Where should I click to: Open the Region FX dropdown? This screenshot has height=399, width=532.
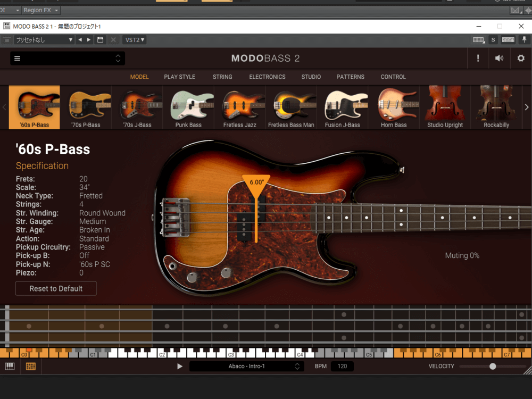pos(41,11)
